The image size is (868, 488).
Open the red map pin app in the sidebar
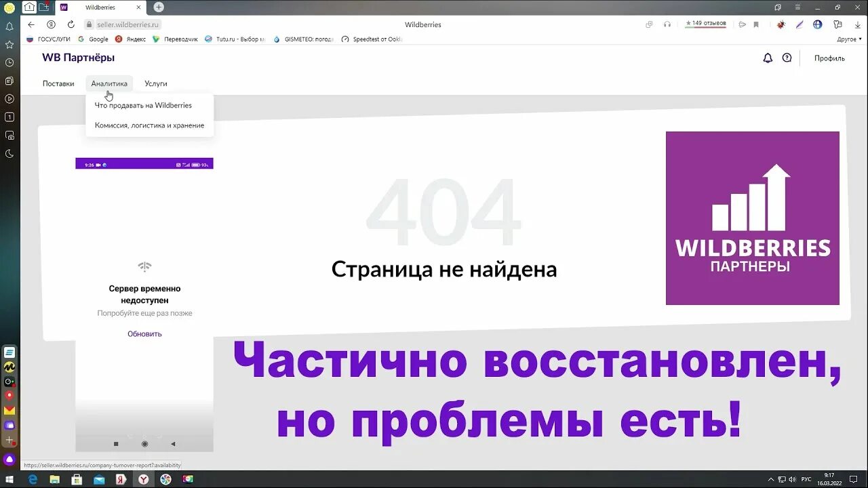coord(9,396)
